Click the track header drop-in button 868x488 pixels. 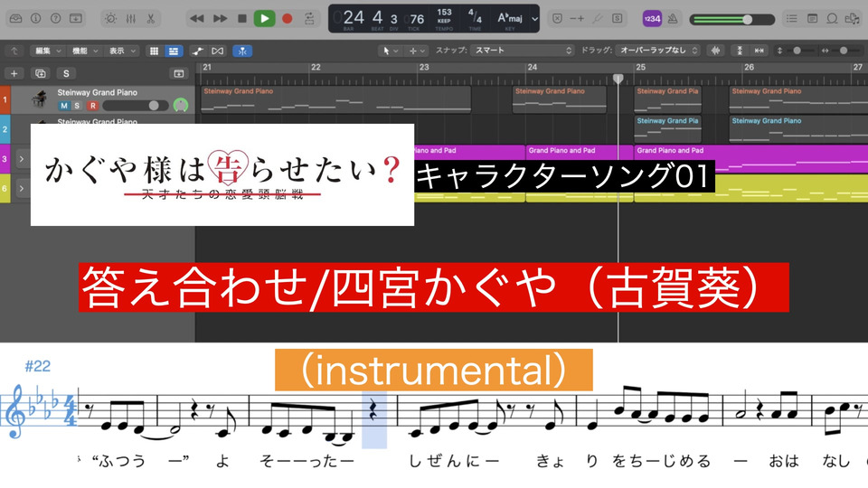[179, 73]
